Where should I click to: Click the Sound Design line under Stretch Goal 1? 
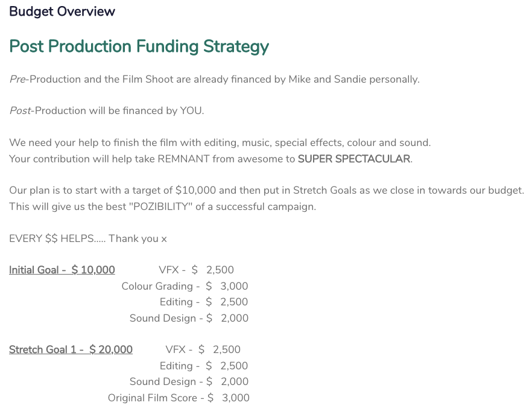189,381
